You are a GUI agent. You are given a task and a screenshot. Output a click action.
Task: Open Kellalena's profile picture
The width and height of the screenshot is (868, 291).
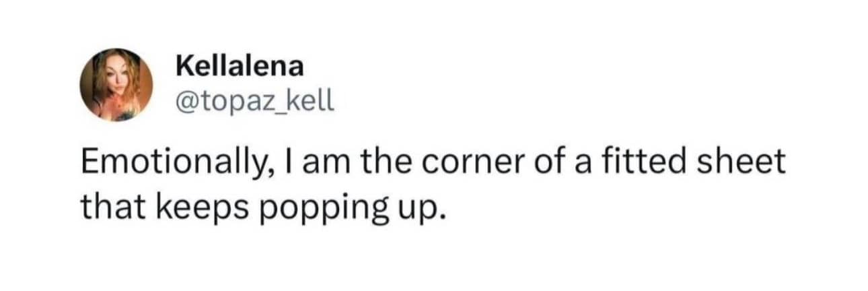[x=116, y=85]
